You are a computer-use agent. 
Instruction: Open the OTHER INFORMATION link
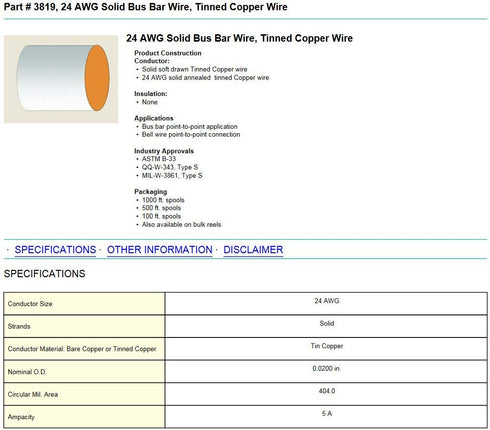click(x=160, y=250)
